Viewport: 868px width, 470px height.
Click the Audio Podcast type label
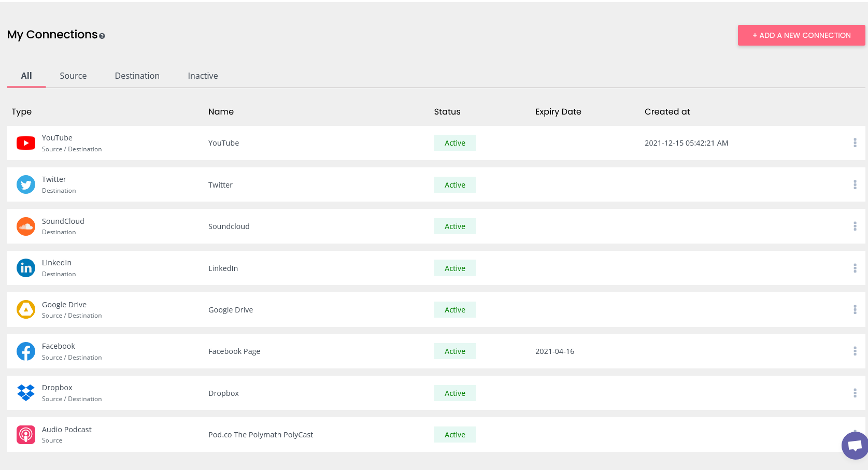pyautogui.click(x=67, y=430)
